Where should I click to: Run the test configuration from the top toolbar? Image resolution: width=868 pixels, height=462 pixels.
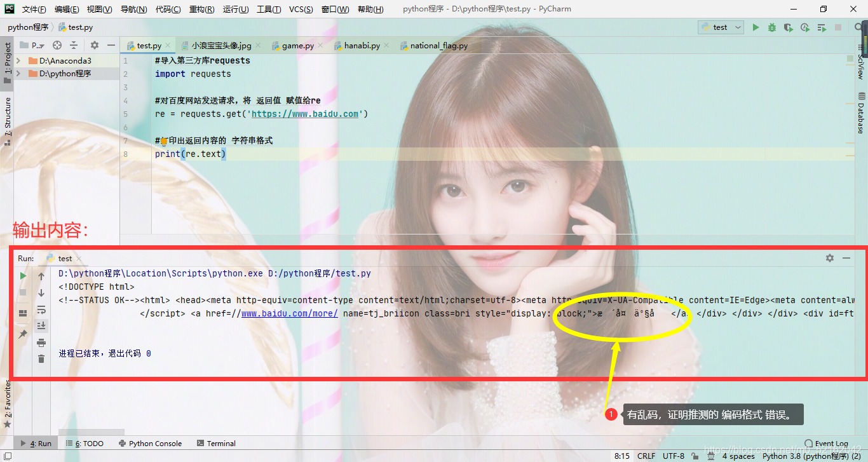click(756, 27)
